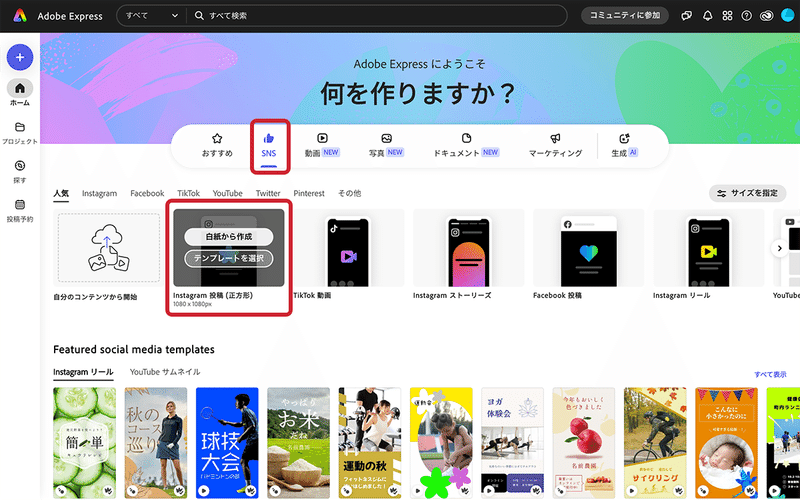This screenshot has height=500, width=800.
Task: Open the user profile avatar
Action: point(788,15)
